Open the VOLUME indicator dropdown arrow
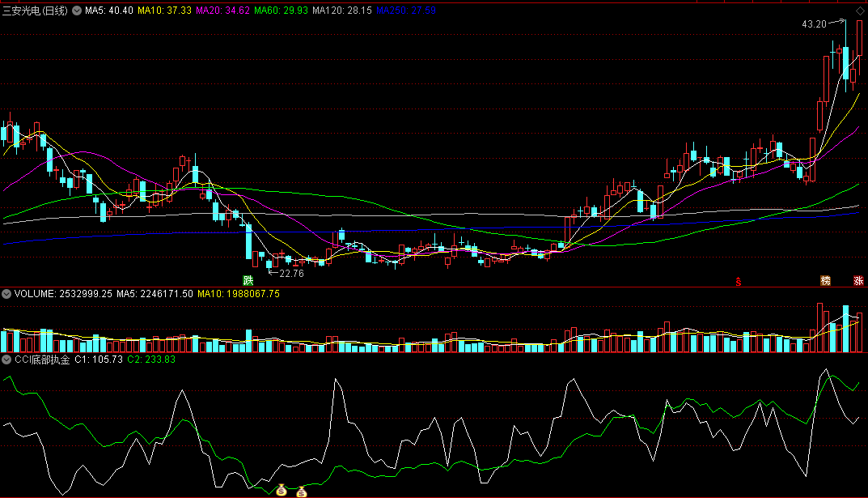This screenshot has width=868, height=498. (x=6, y=294)
